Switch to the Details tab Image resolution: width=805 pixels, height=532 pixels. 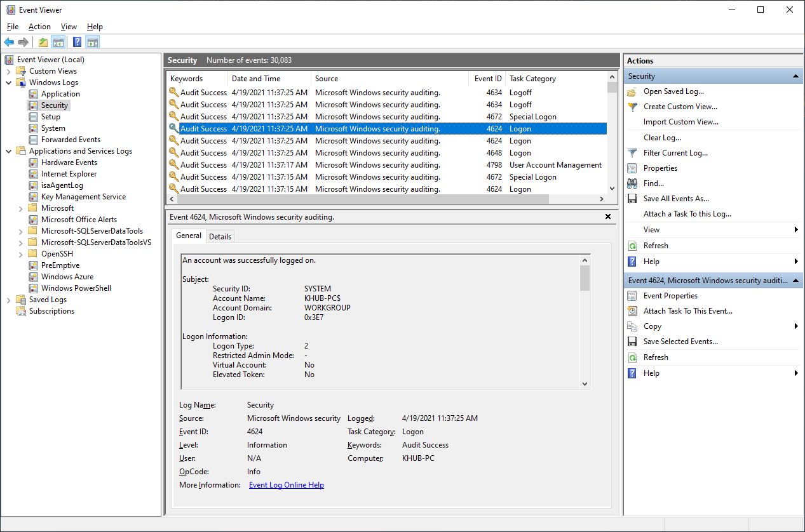pos(220,236)
